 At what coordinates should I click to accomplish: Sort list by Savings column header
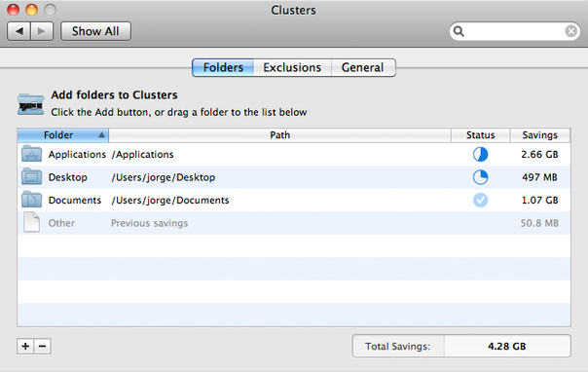(540, 135)
